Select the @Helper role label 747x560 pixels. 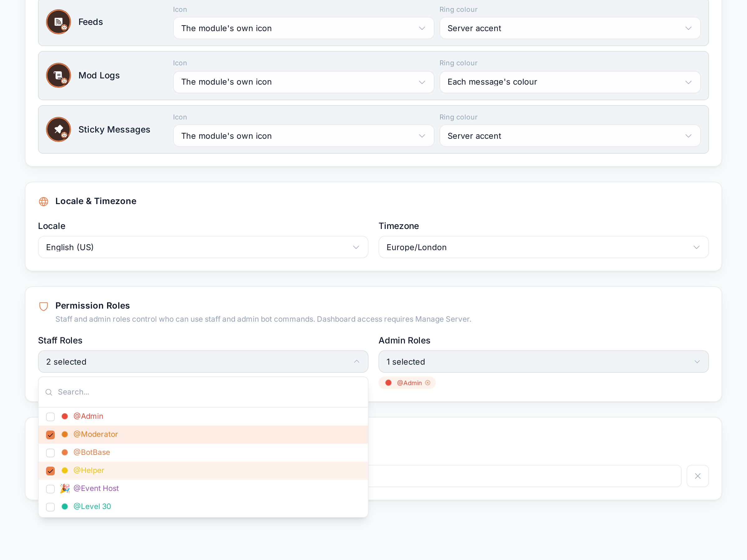(89, 470)
